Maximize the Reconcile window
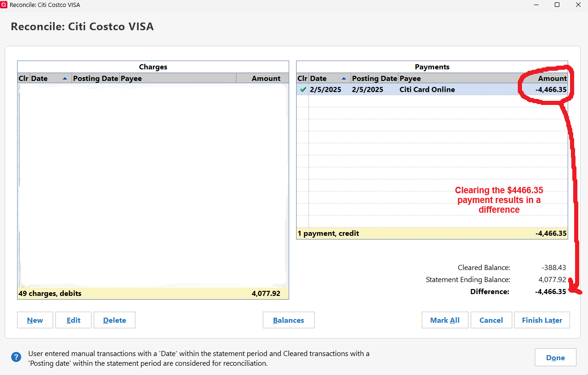The image size is (588, 375). (557, 5)
